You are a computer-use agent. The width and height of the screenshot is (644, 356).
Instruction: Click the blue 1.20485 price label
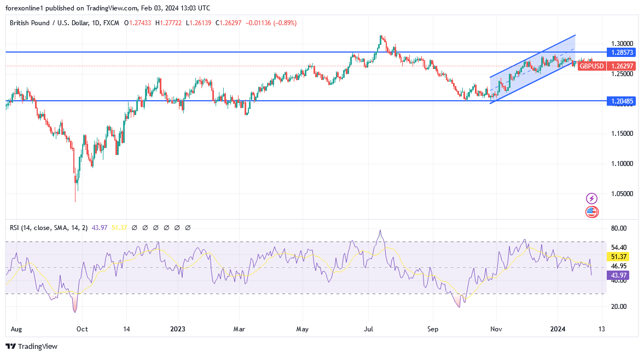point(622,101)
